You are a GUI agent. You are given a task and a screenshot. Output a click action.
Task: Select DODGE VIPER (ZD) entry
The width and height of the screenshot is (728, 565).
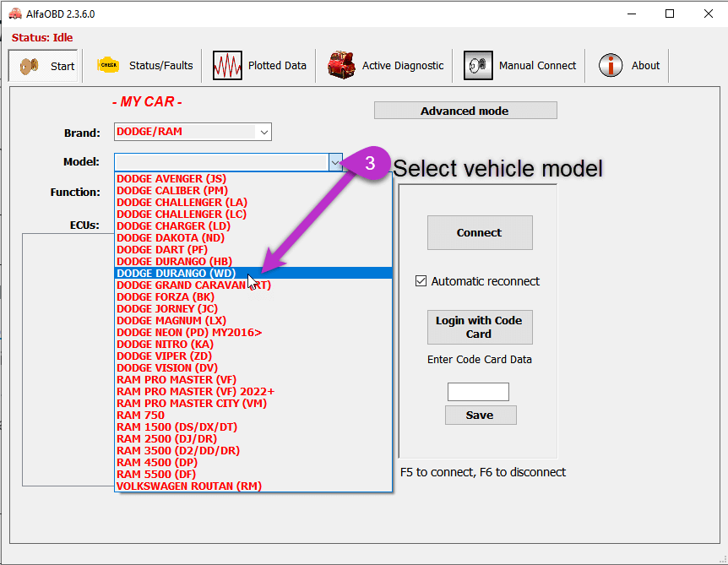tap(253, 356)
